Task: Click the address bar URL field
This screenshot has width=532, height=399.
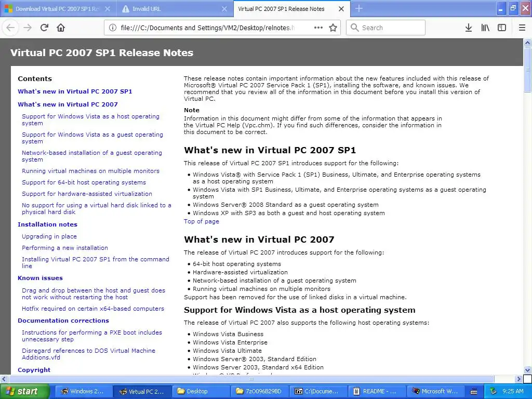Action: 207,28
